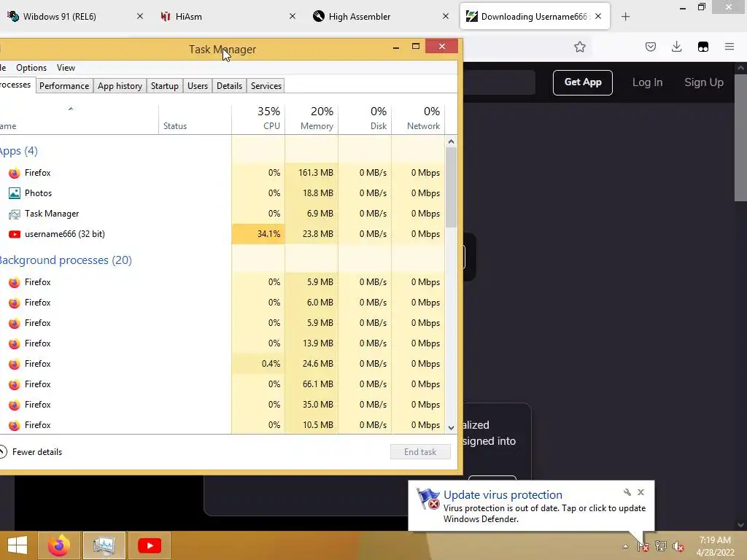Viewport: 747px width, 560px height.
Task: Show hidden system tray icons
Action: [x=625, y=546]
